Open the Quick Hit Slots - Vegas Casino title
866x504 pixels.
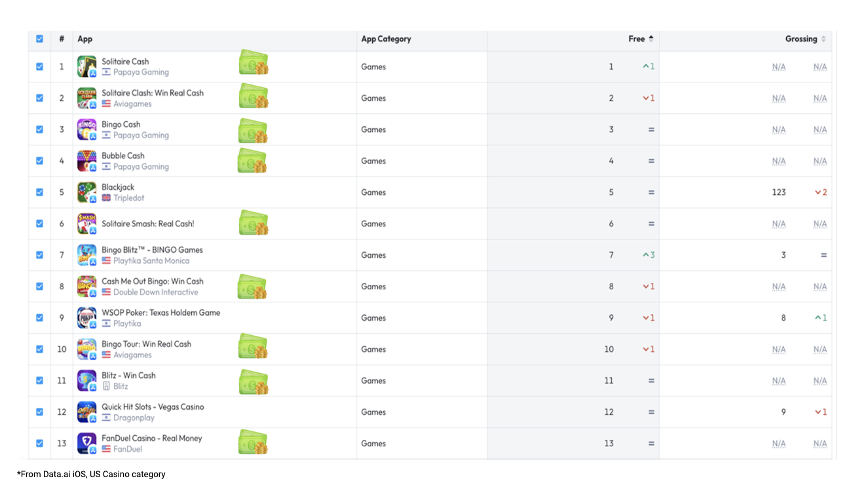coord(153,407)
